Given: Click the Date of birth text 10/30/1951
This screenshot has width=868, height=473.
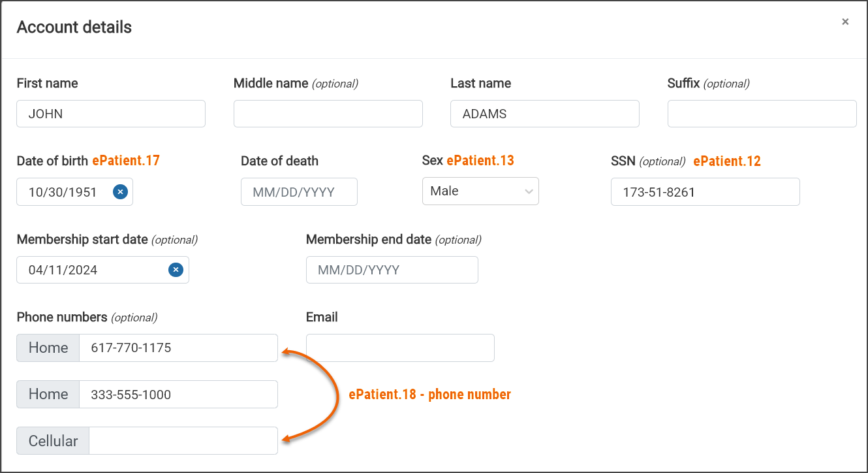Looking at the screenshot, I should (63, 192).
